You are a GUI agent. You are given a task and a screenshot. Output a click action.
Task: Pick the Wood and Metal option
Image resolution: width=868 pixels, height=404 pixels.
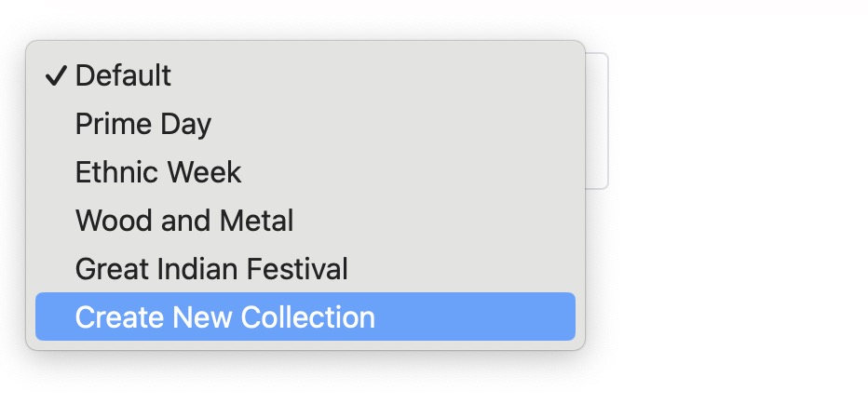[184, 221]
